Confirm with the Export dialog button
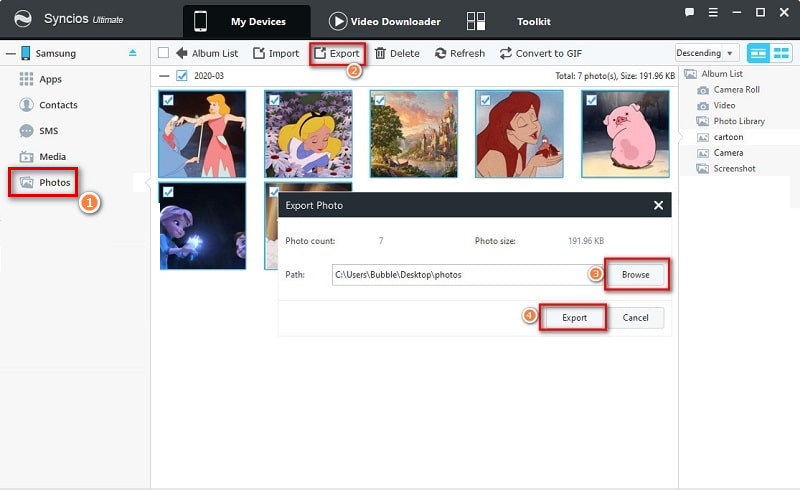The width and height of the screenshot is (800, 490). coord(574,317)
